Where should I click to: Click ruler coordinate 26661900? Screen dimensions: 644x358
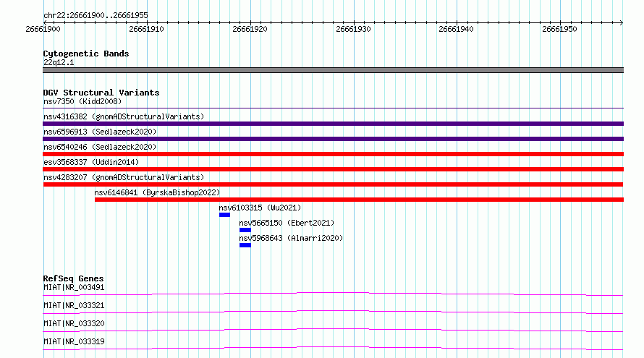(x=43, y=29)
